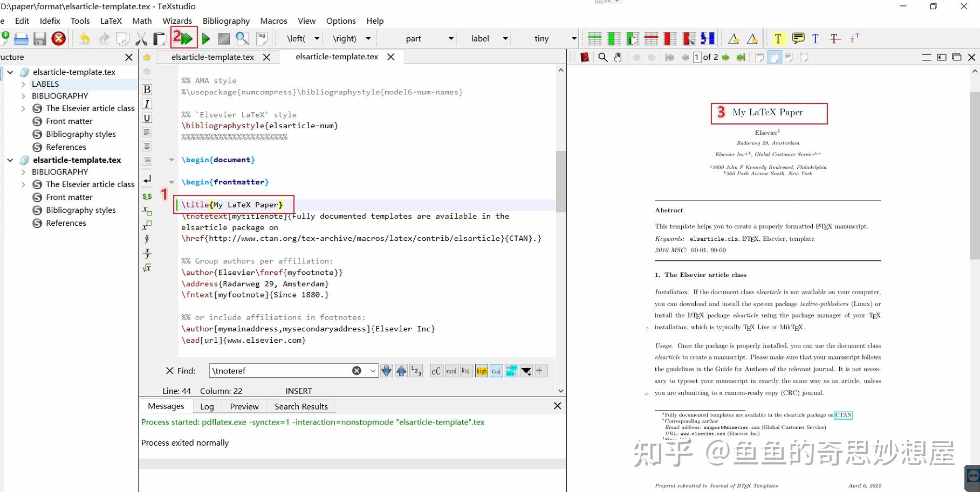980x492 pixels.
Task: Apply underline using sidebar icon
Action: pyautogui.click(x=147, y=117)
